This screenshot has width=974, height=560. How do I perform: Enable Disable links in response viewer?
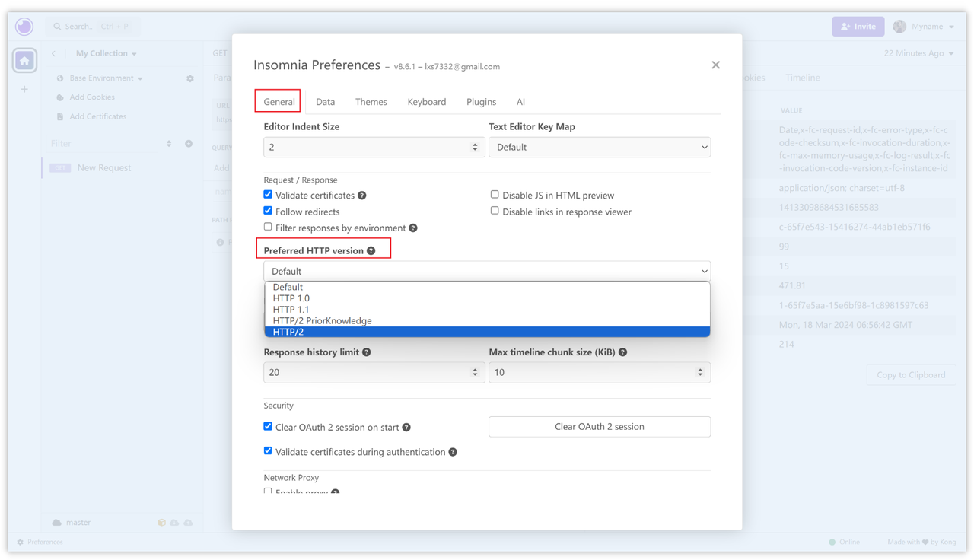495,211
